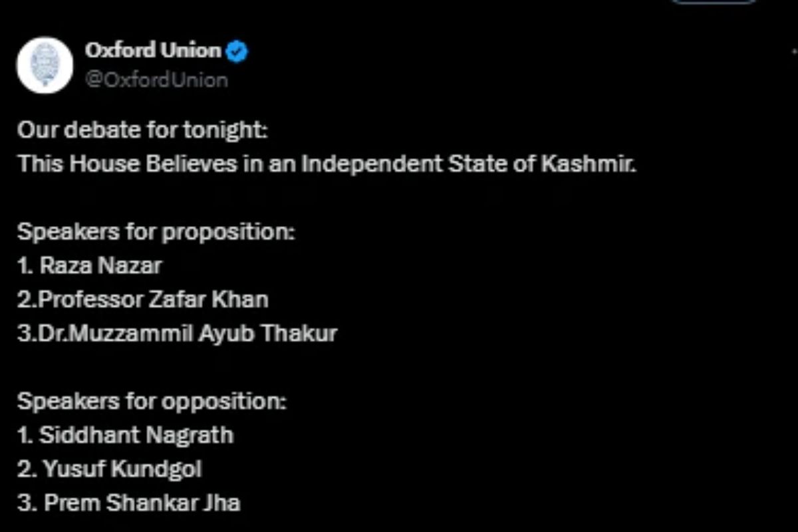The width and height of the screenshot is (798, 532).
Task: Click the "Speakers for opposition:" heading
Action: click(152, 402)
